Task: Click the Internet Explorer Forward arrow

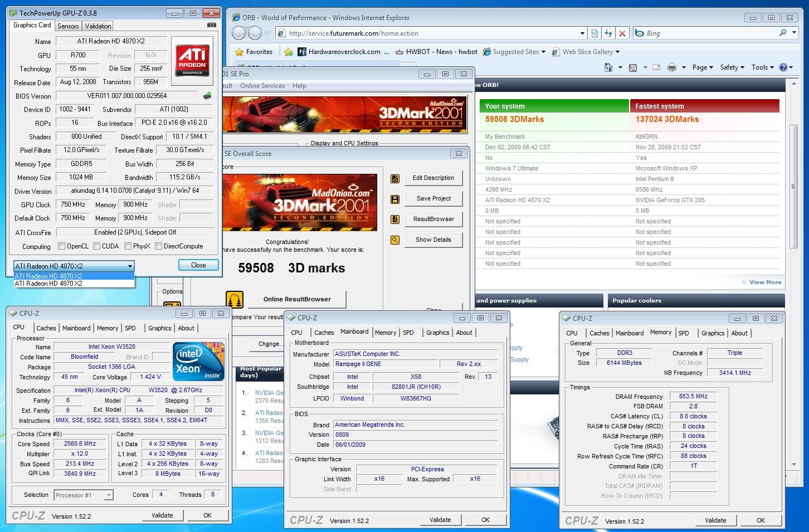Action: point(255,33)
